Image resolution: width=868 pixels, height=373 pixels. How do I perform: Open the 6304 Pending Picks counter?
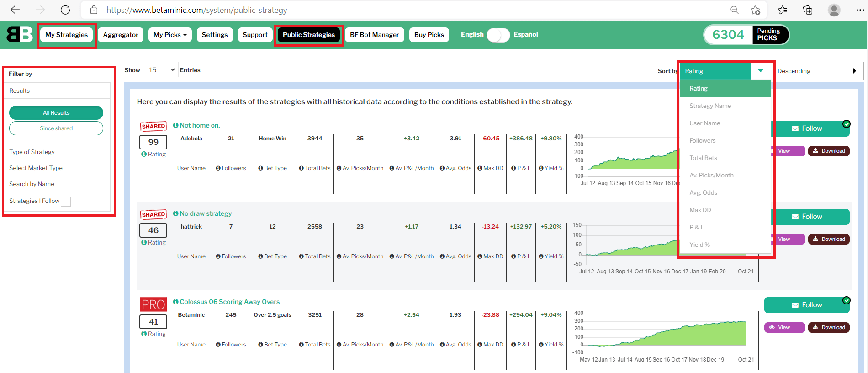(x=746, y=35)
